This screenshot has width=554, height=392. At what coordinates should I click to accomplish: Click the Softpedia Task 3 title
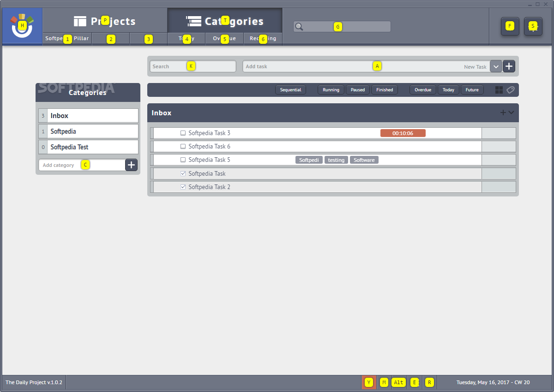[x=209, y=133]
